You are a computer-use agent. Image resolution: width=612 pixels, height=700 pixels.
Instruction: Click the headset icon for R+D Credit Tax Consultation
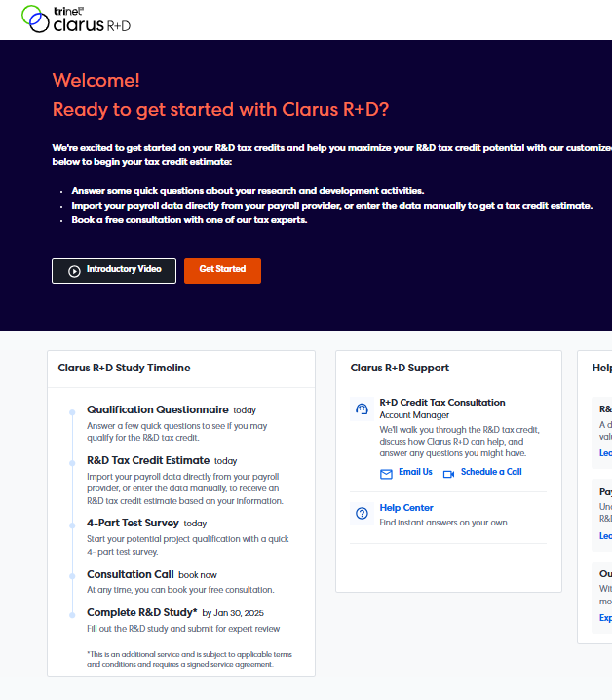point(362,408)
